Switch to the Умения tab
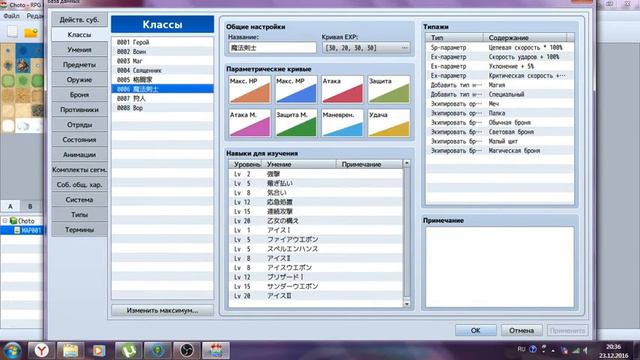Viewport: 640px width, 360px height. [x=80, y=50]
